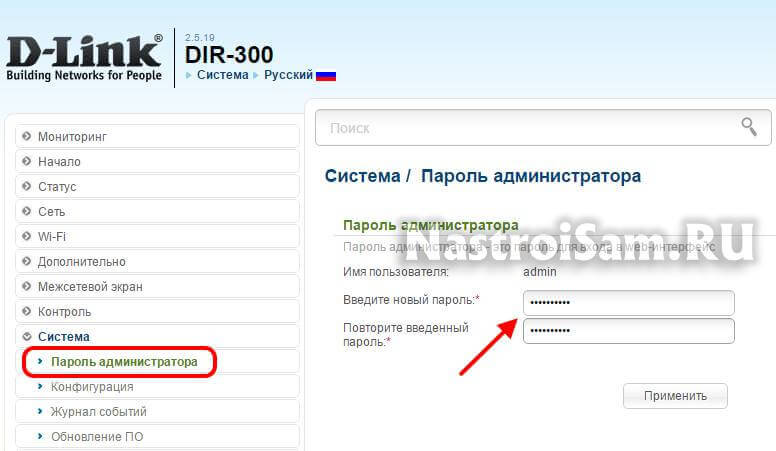Screen dimensions: 776x451
Task: Open the Контроль menu item
Action: (157, 311)
